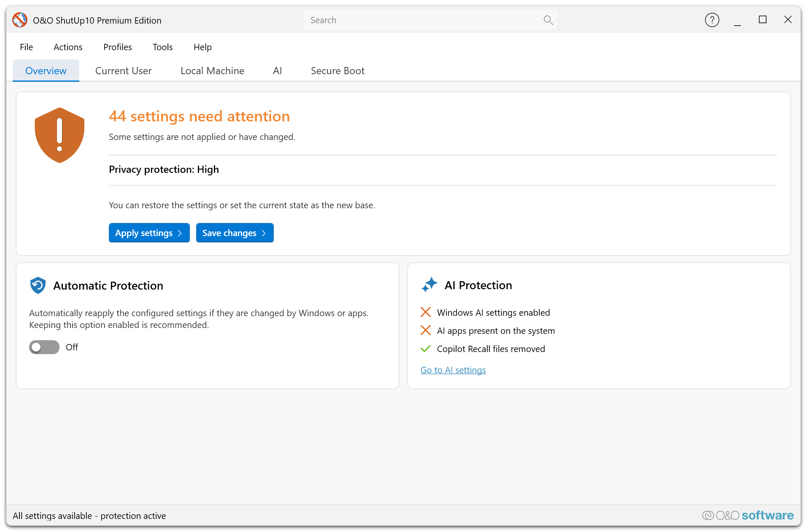Switch to the Current User tab

pos(124,70)
